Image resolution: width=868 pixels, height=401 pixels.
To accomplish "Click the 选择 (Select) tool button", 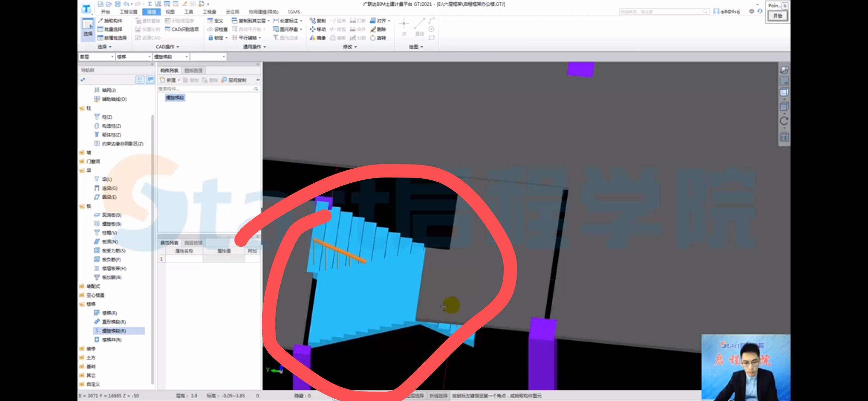I will [88, 29].
